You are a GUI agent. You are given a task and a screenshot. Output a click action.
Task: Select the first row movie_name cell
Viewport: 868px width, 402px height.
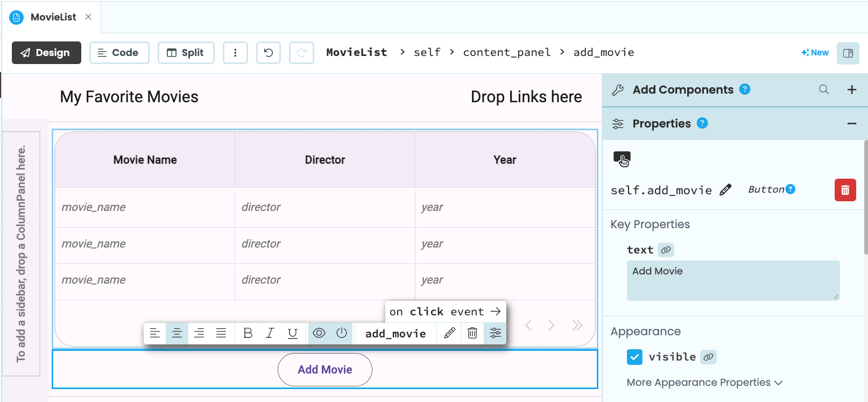(x=145, y=207)
